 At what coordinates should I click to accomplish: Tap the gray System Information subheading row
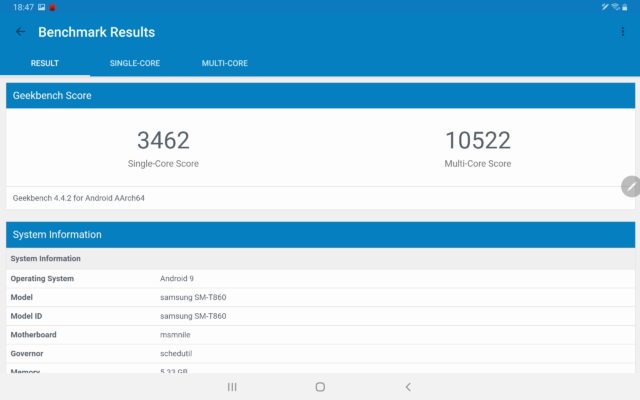click(x=320, y=258)
